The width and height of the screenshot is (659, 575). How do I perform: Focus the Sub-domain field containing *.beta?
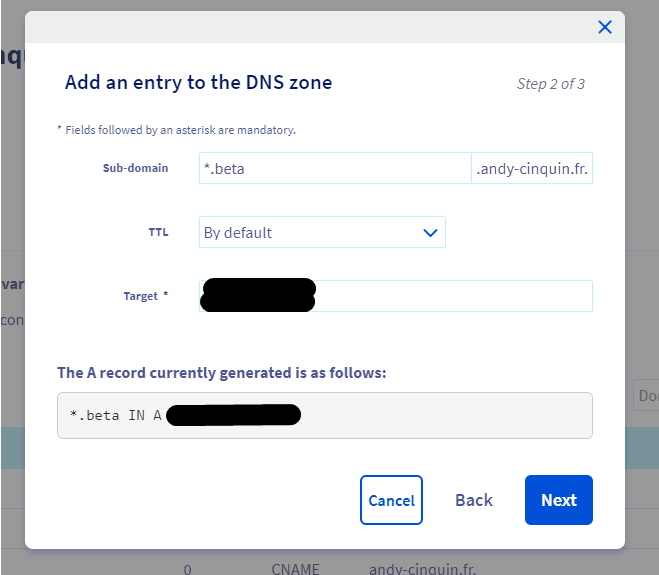pyautogui.click(x=335, y=168)
